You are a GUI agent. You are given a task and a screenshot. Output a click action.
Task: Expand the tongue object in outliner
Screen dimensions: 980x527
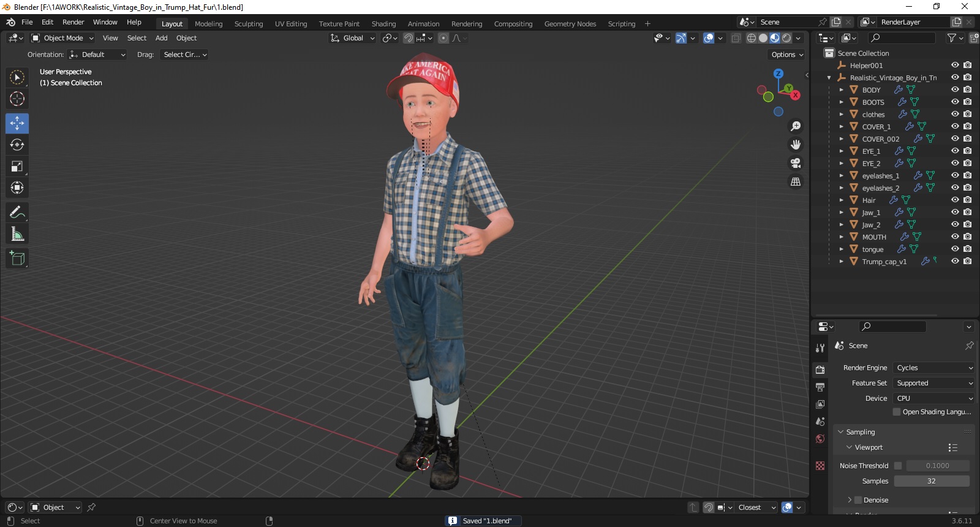842,249
